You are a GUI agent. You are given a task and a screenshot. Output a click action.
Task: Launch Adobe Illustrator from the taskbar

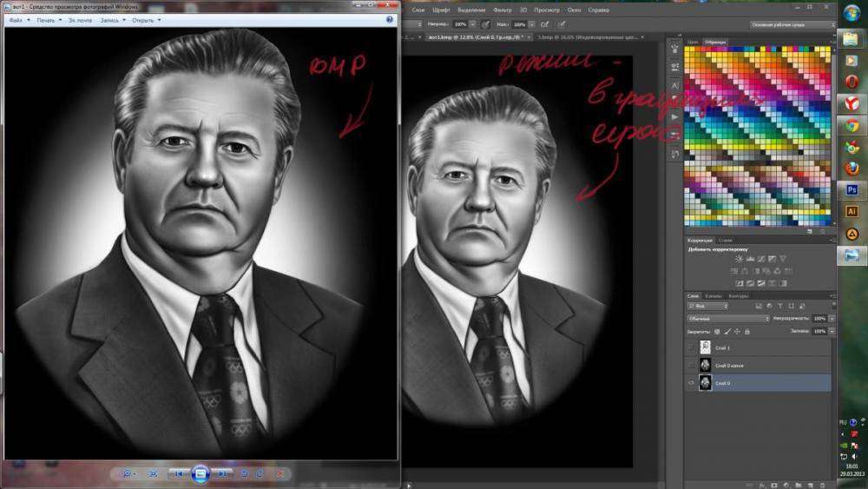852,211
